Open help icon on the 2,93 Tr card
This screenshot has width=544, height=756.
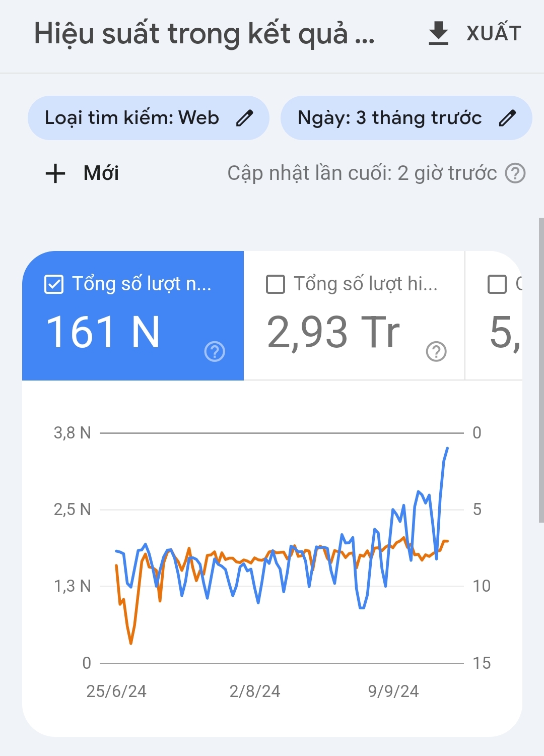pos(436,351)
